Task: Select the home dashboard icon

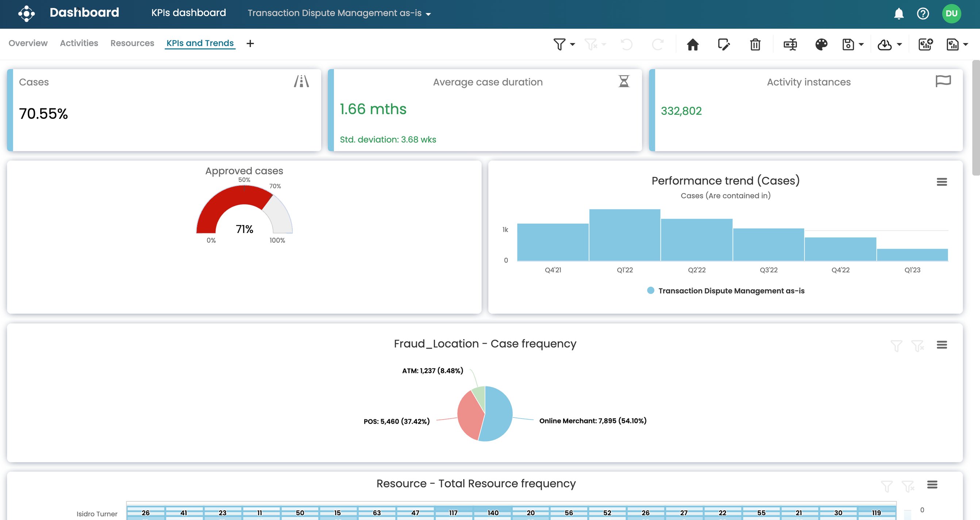Action: click(x=693, y=44)
